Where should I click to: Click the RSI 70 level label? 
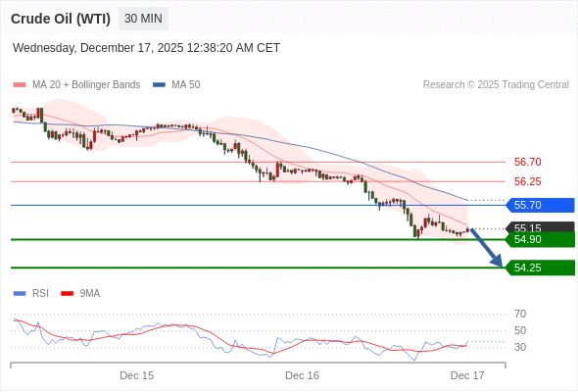[x=520, y=314]
